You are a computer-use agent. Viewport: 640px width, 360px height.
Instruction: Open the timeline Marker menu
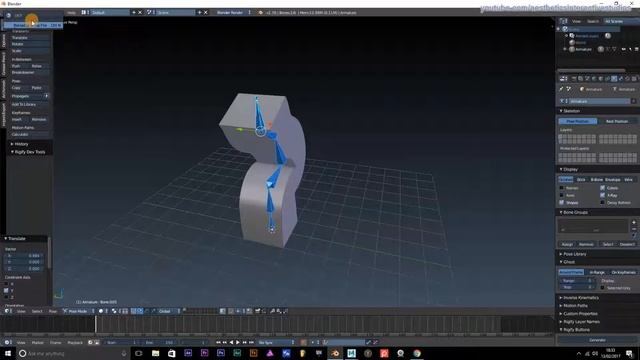pyautogui.click(x=38, y=342)
